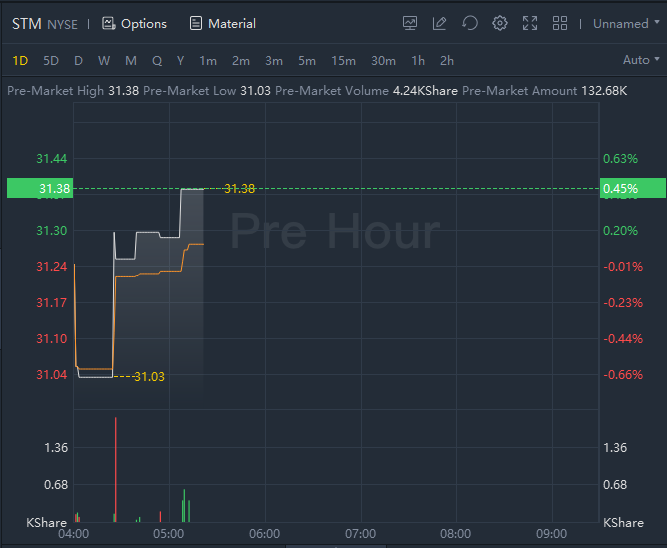Click the yellow 31.38 high marker label
Screen dimensions: 667x548
pyautogui.click(x=239, y=188)
